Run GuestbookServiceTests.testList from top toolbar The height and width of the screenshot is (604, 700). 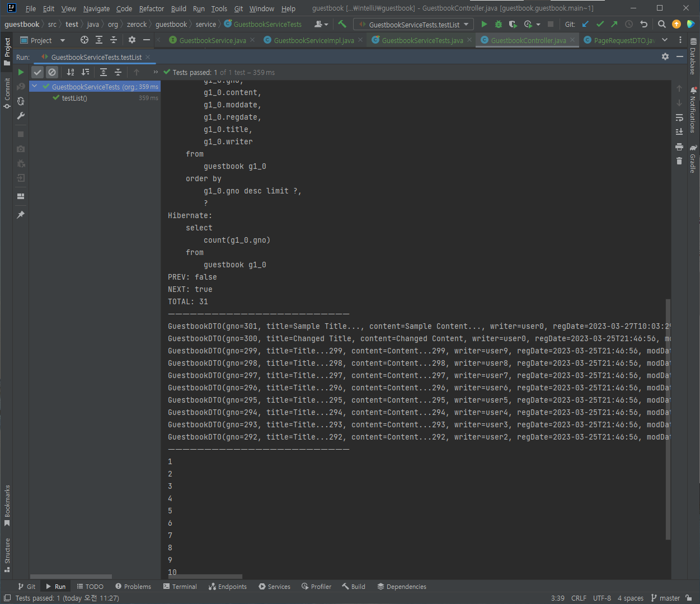(484, 24)
